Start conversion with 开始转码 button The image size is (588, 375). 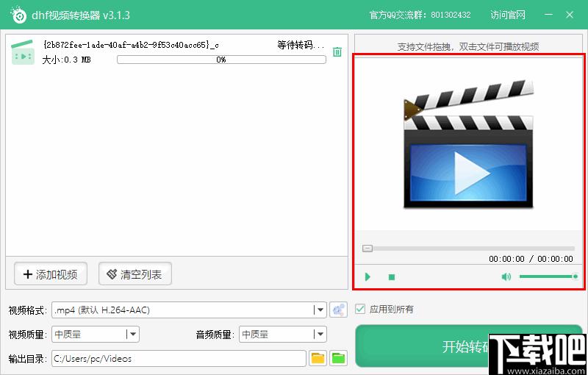[x=469, y=346]
